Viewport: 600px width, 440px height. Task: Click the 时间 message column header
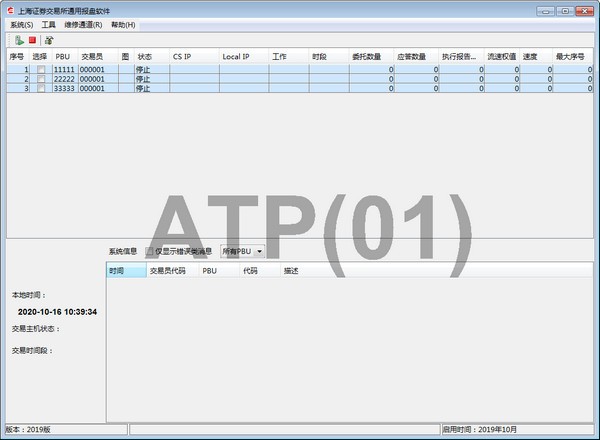tap(126, 271)
